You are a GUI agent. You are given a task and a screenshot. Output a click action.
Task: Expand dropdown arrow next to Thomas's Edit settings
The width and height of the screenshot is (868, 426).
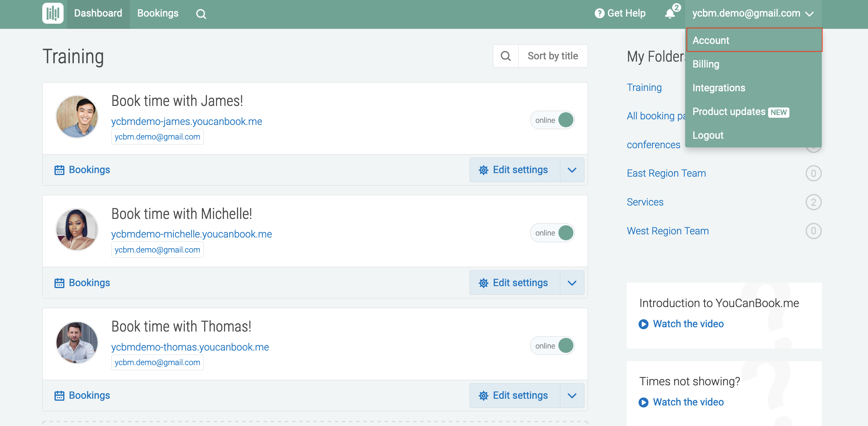572,396
